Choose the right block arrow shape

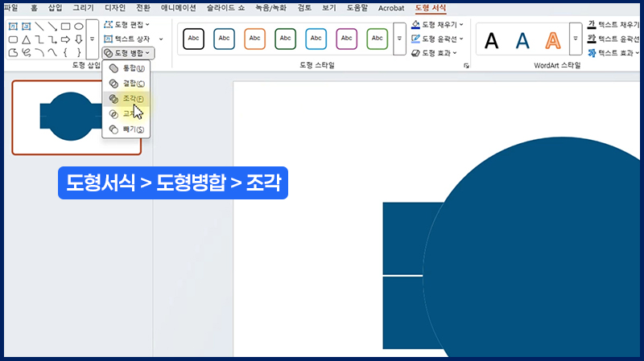point(66,39)
